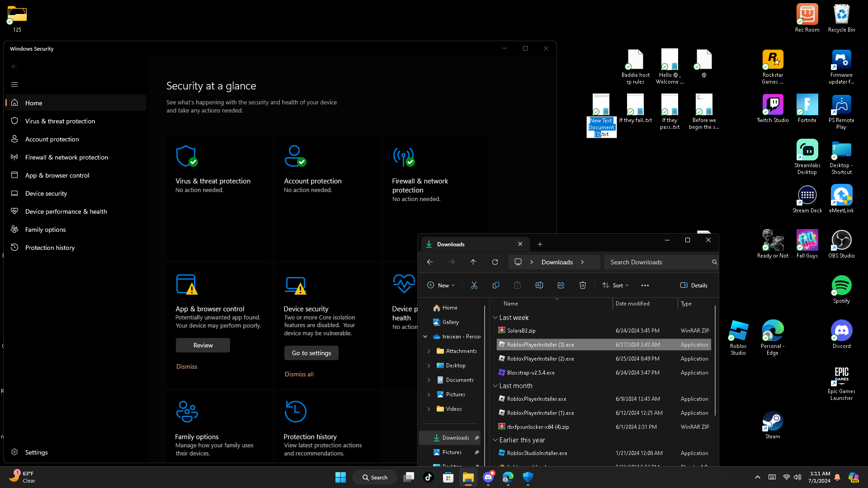Image resolution: width=868 pixels, height=488 pixels.
Task: Collapse the traisean - Personal OneDrive tree node
Action: (425, 337)
